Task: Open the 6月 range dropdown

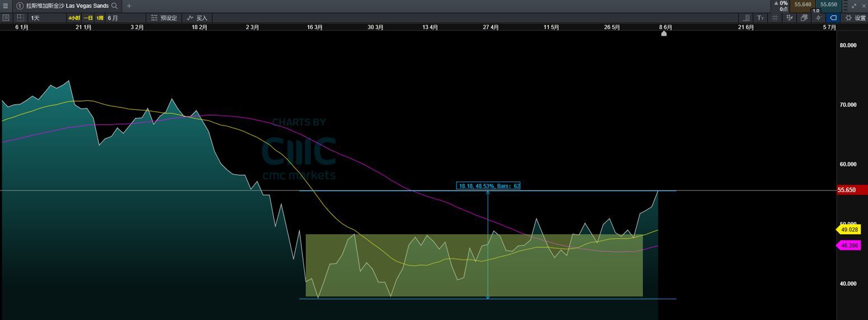Action: pos(125,18)
